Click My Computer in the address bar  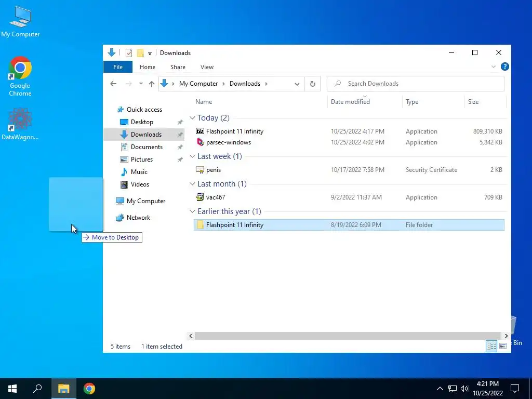pyautogui.click(x=198, y=84)
